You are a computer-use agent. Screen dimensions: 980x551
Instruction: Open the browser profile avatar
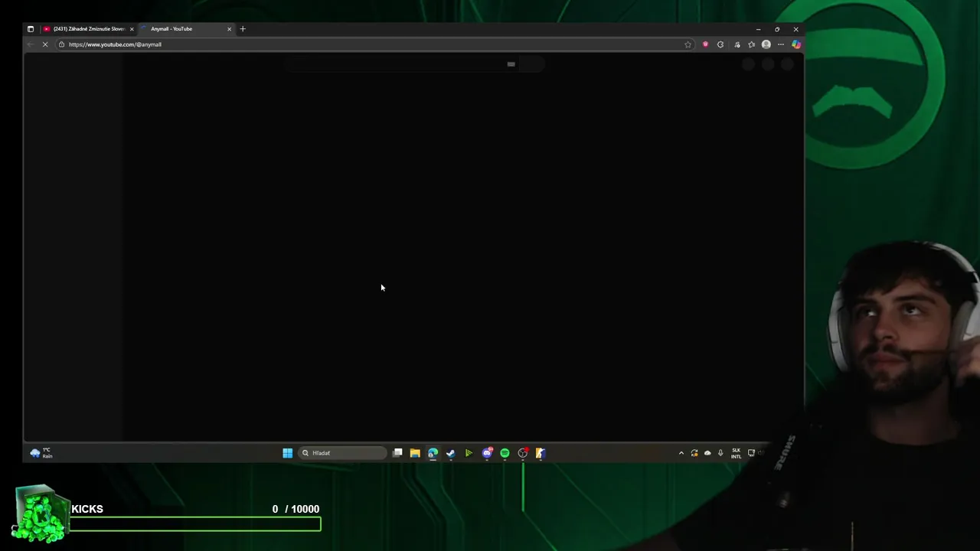(766, 44)
